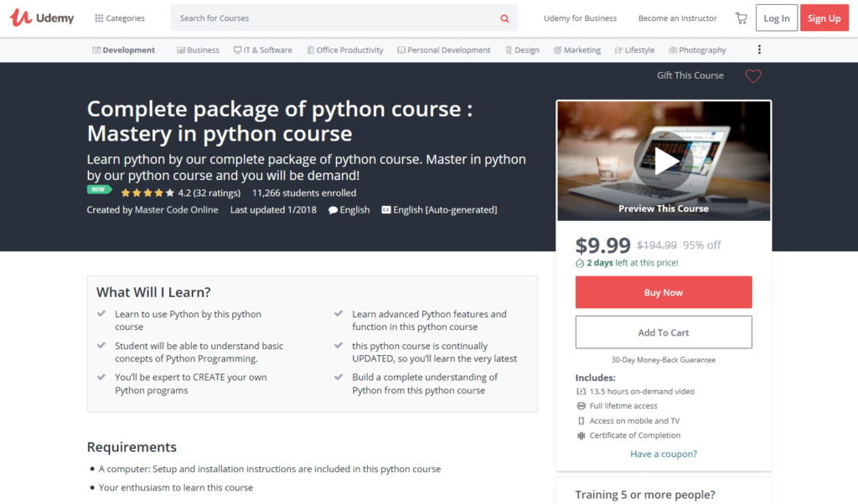The width and height of the screenshot is (858, 504).
Task: Click the Sign Up button
Action: pos(824,18)
